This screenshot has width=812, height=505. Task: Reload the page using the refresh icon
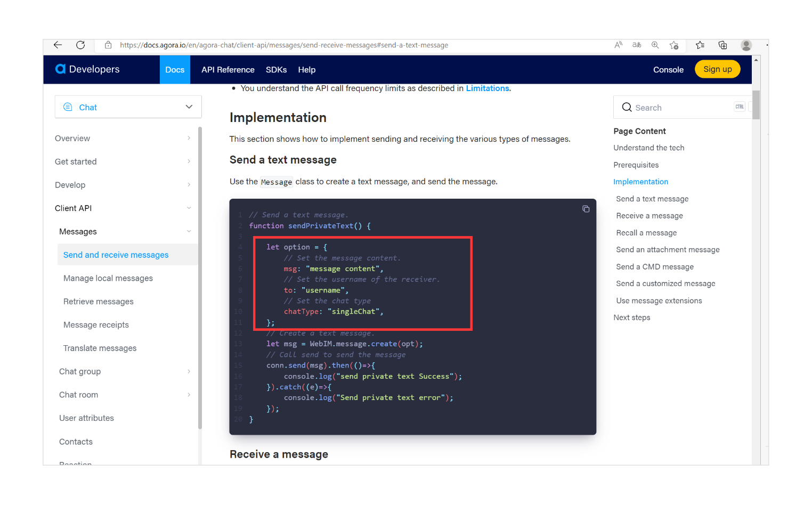[x=80, y=45]
